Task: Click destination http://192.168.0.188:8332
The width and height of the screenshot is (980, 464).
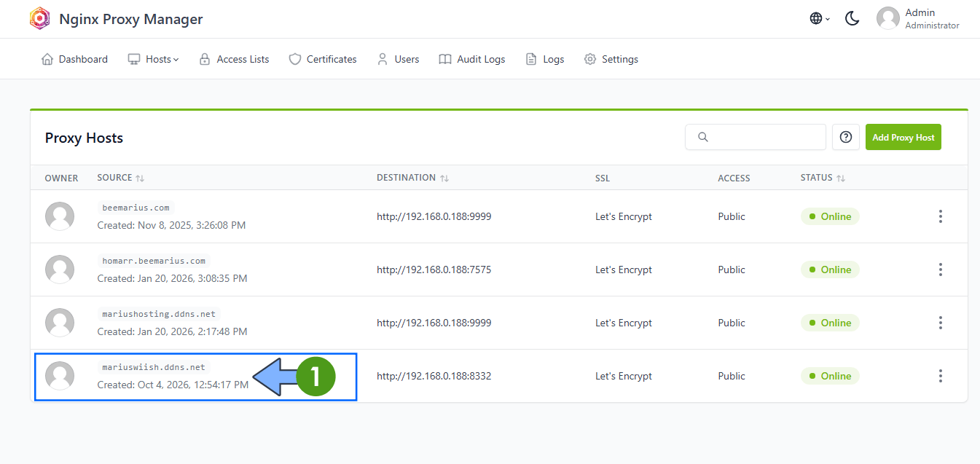Action: [434, 376]
